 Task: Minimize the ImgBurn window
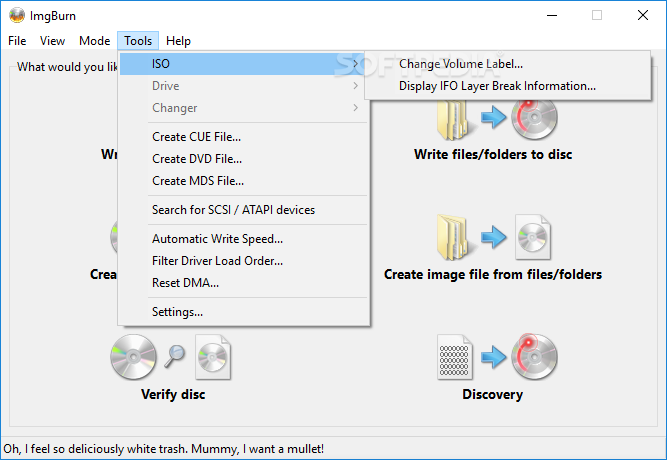pos(552,15)
